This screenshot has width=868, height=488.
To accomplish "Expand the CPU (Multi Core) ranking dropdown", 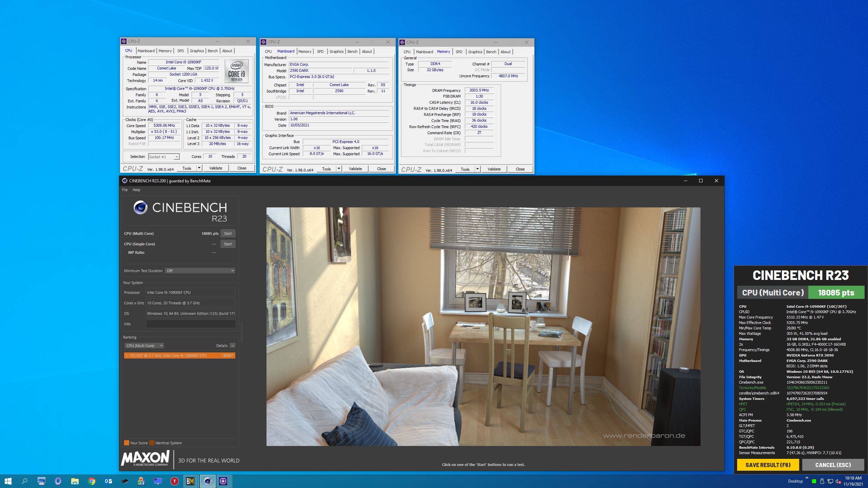I will click(x=144, y=346).
